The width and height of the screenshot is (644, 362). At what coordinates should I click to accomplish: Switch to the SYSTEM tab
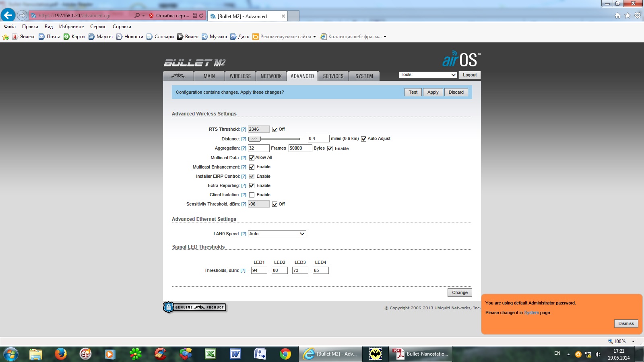364,76
